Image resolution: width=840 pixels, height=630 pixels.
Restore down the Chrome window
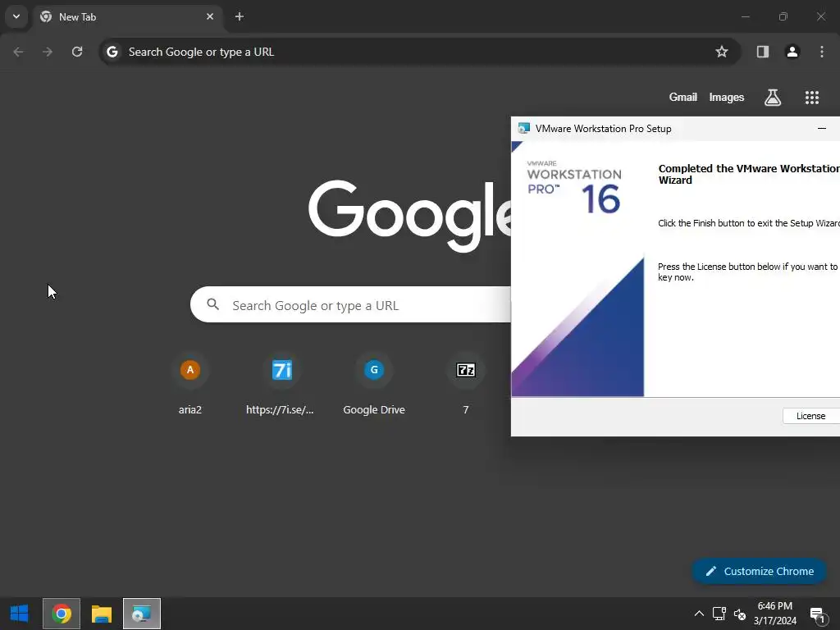(x=783, y=16)
